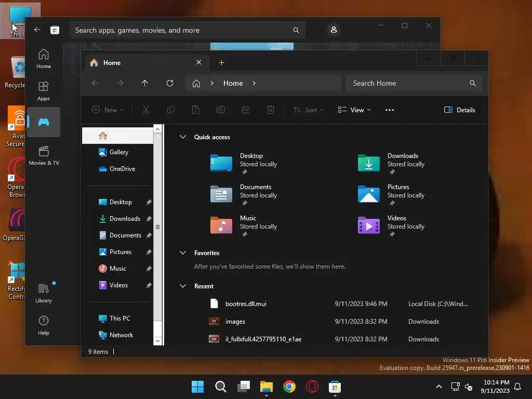Select Network in the navigation pane
The image size is (532, 399).
[117, 335]
